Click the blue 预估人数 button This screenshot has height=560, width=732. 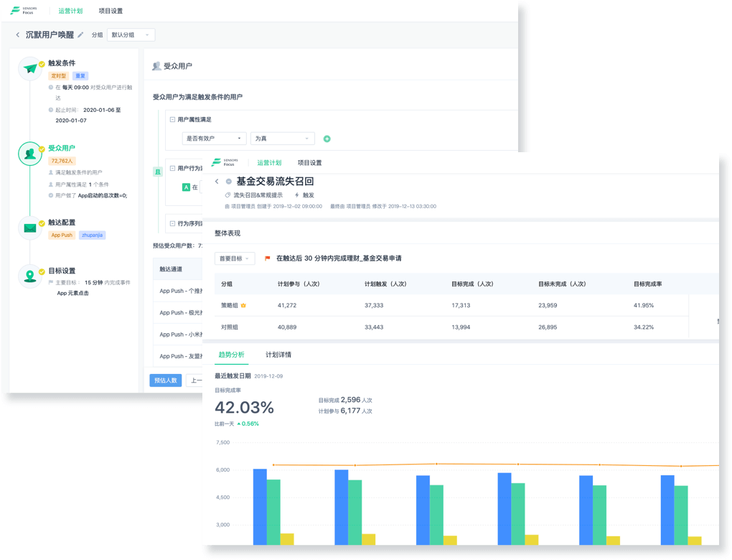pos(165,381)
